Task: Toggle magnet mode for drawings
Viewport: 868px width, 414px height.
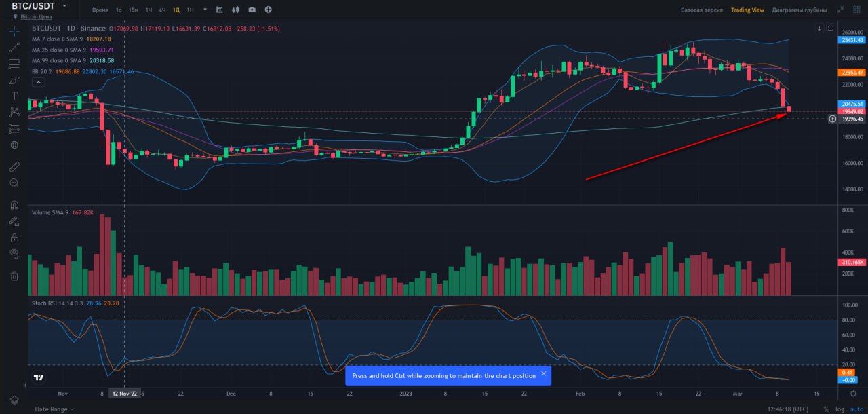Action: click(x=14, y=204)
